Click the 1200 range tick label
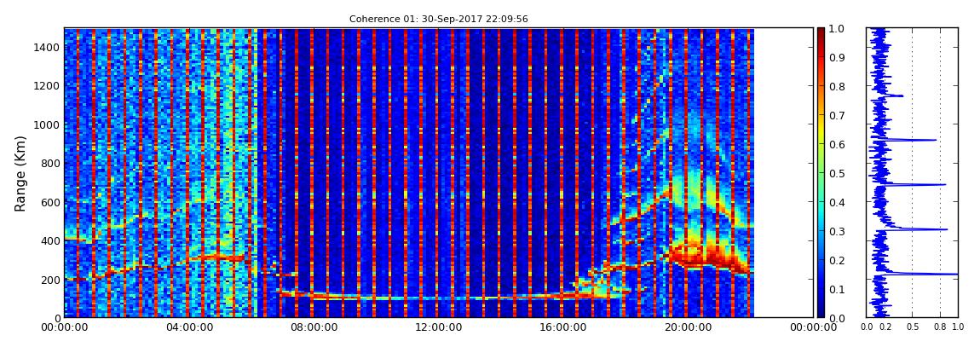This screenshot has height=347, width=980. tap(46, 85)
